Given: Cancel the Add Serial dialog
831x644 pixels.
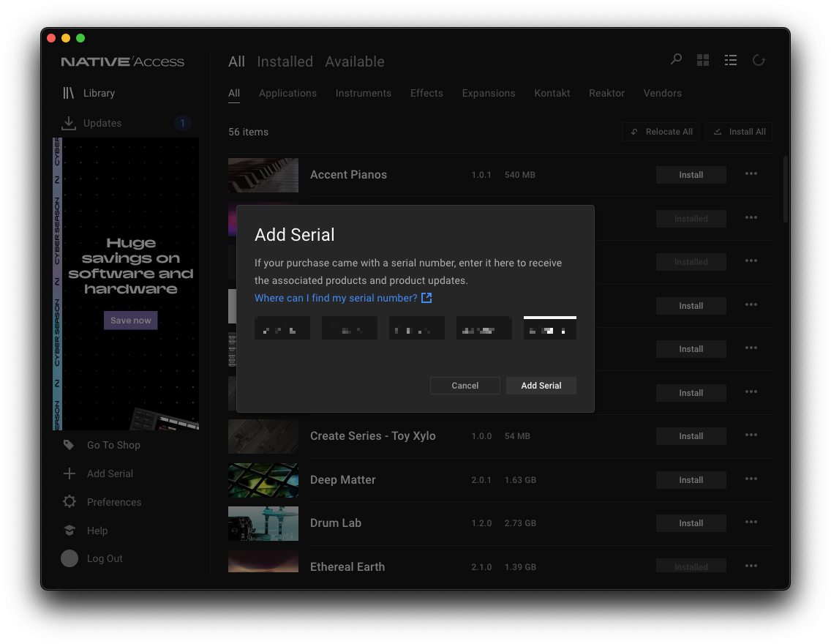Looking at the screenshot, I should coord(465,386).
